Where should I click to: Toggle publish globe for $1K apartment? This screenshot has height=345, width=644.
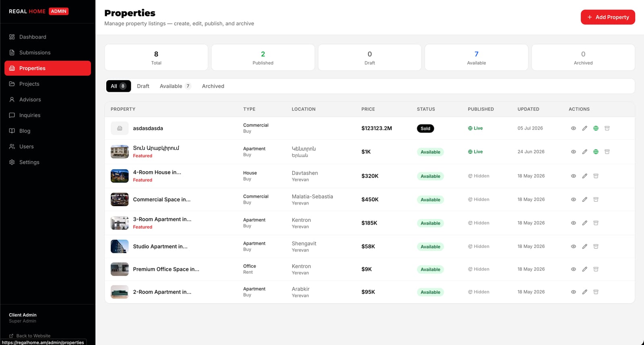[596, 152]
